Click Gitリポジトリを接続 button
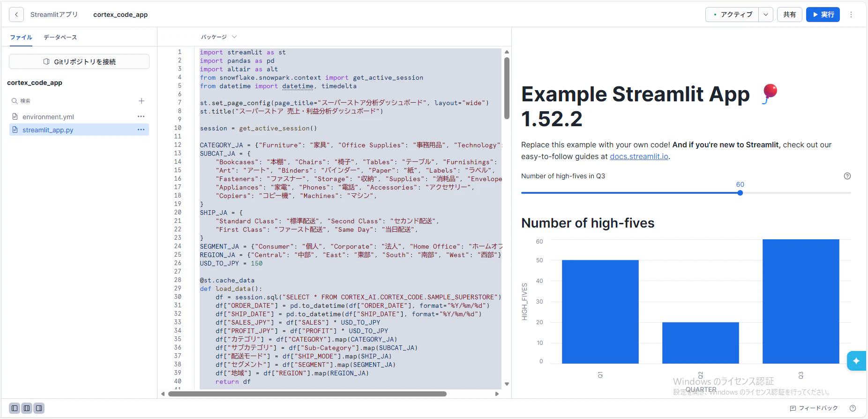 pyautogui.click(x=79, y=61)
